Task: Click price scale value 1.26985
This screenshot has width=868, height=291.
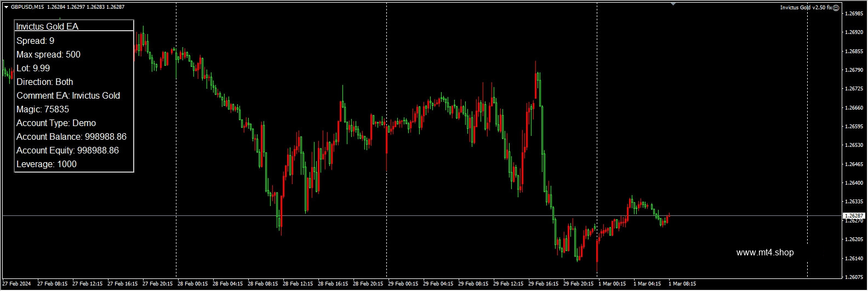Action: [855, 14]
